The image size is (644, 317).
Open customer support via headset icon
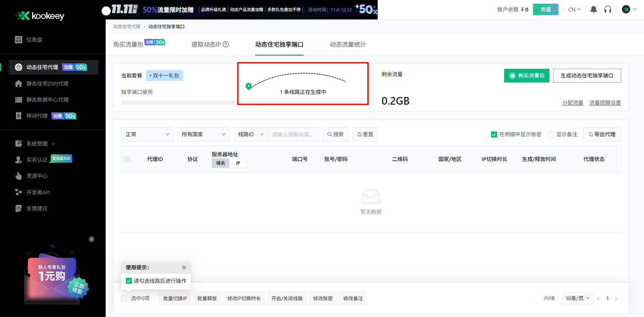pyautogui.click(x=608, y=9)
